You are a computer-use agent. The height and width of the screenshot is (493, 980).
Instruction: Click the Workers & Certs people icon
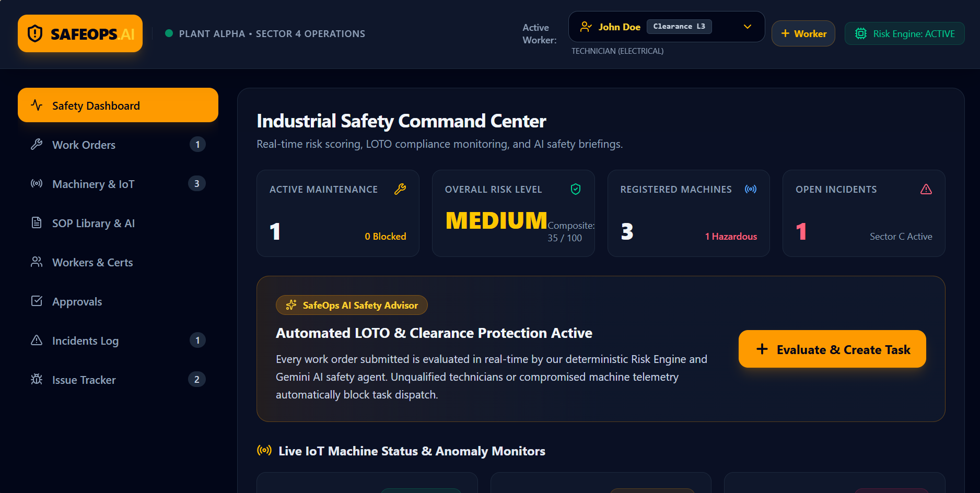(x=37, y=262)
